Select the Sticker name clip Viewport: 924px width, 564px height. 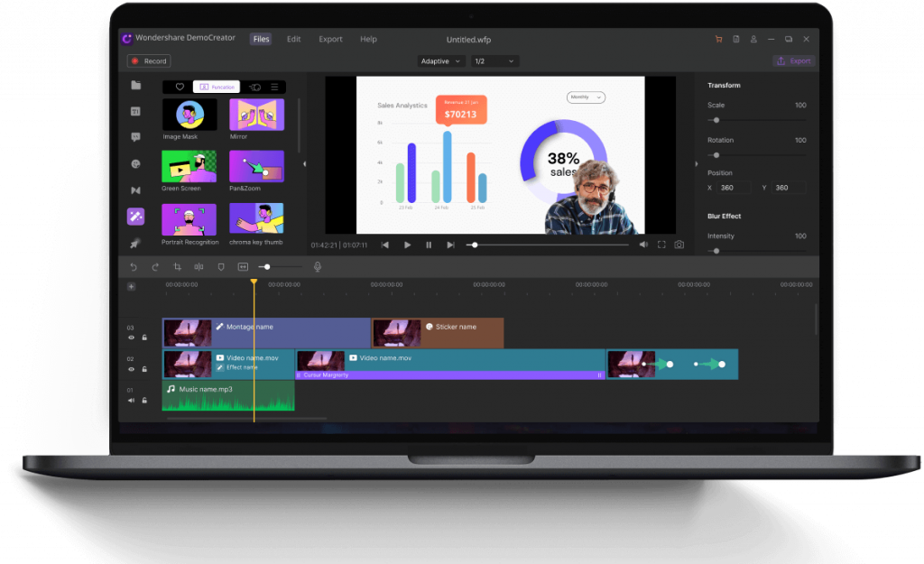(438, 333)
